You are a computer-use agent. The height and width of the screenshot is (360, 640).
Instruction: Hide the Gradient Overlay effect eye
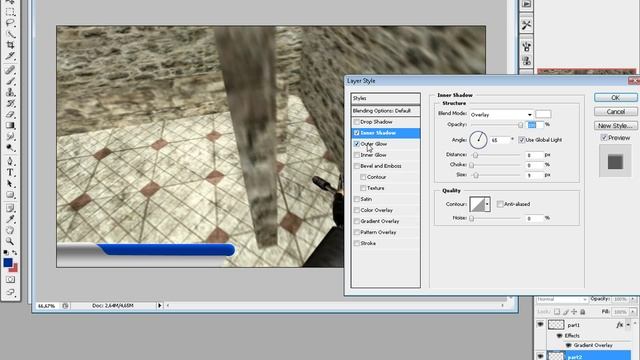pos(568,345)
